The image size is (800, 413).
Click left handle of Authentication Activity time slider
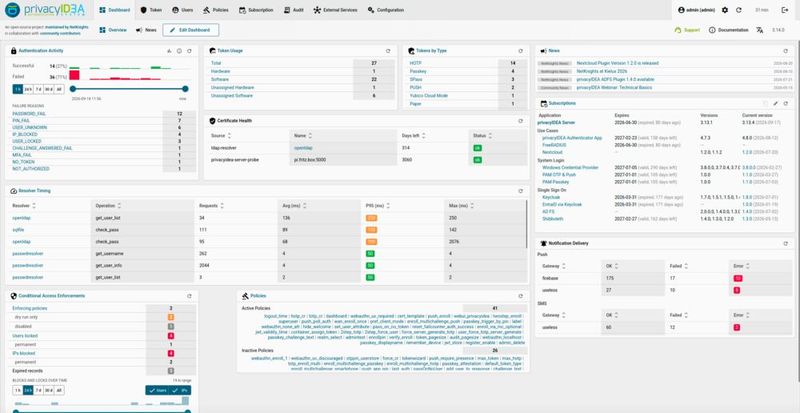(x=72, y=89)
